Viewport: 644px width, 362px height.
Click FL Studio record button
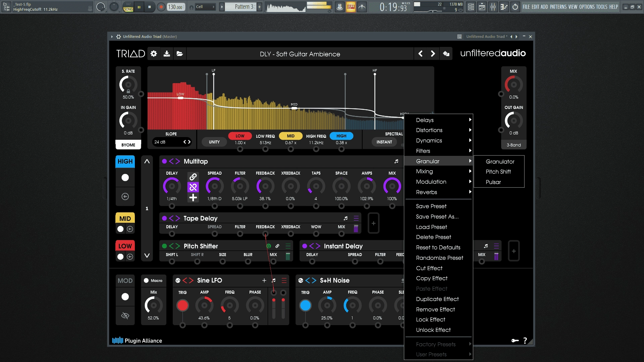click(161, 7)
